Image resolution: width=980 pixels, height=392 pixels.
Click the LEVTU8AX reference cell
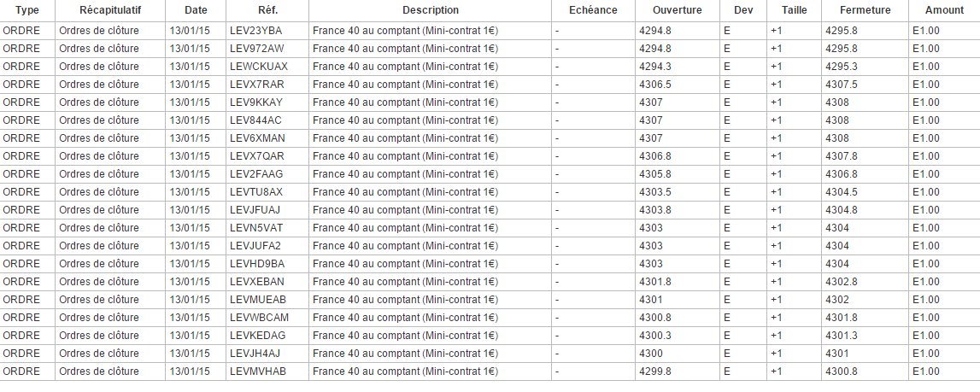point(256,192)
